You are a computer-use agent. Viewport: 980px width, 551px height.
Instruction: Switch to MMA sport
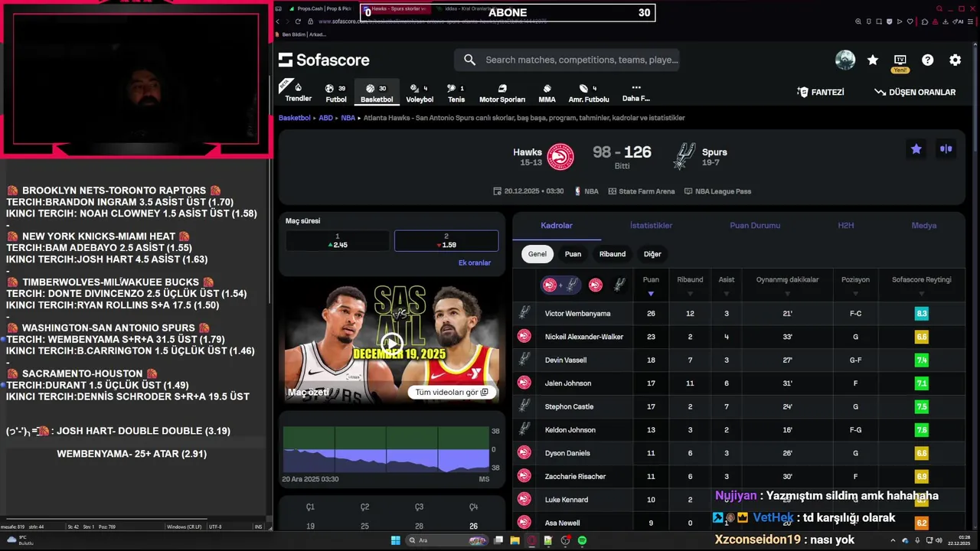click(547, 93)
